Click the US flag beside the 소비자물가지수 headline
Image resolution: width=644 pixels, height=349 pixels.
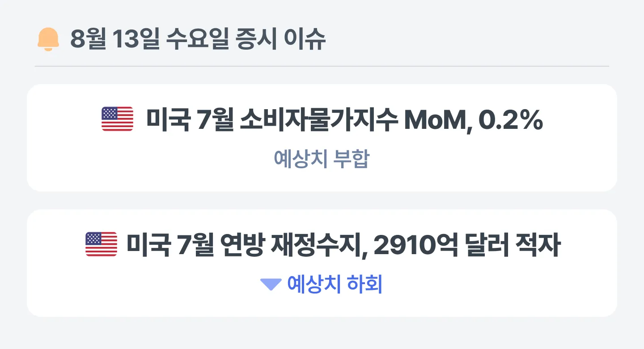118,119
